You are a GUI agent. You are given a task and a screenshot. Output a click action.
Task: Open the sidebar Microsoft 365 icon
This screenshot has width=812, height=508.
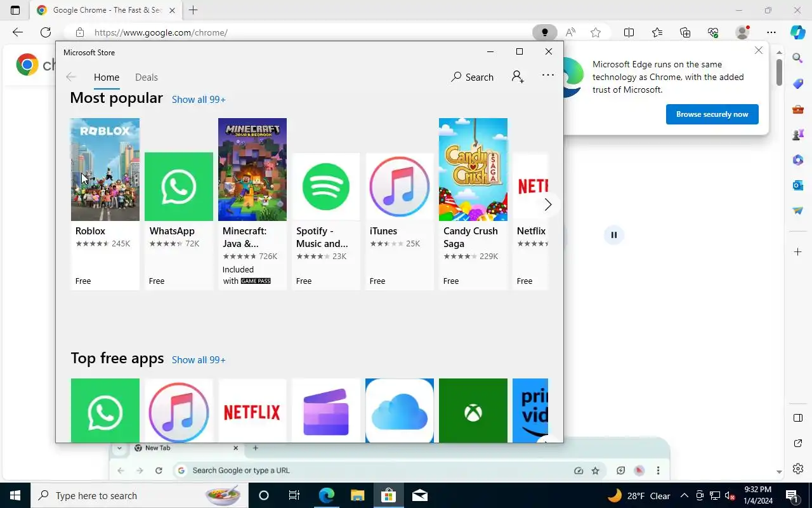798,160
